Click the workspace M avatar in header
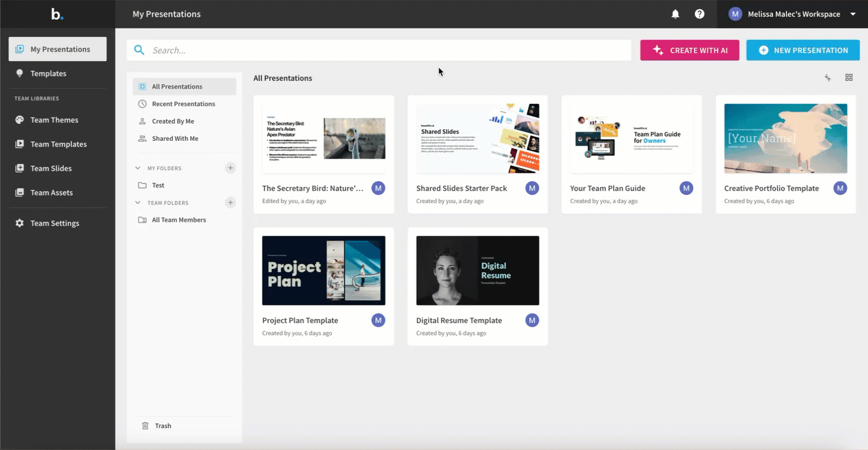The width and height of the screenshot is (868, 450). click(x=735, y=14)
